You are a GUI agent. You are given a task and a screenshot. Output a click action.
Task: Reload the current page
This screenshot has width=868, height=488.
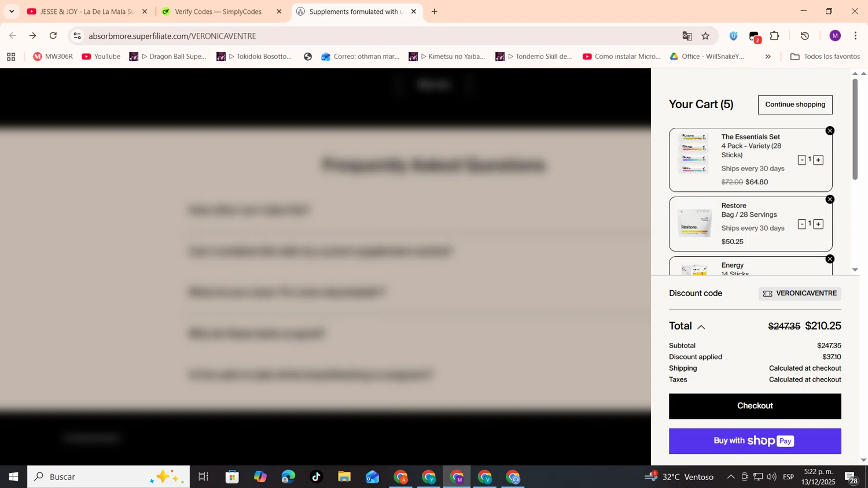(x=53, y=36)
